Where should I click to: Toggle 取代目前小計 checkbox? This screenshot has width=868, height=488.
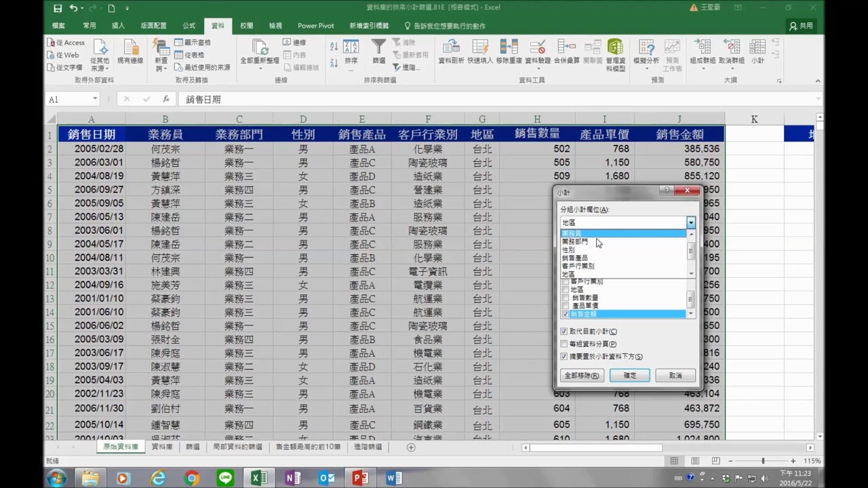pyautogui.click(x=564, y=331)
